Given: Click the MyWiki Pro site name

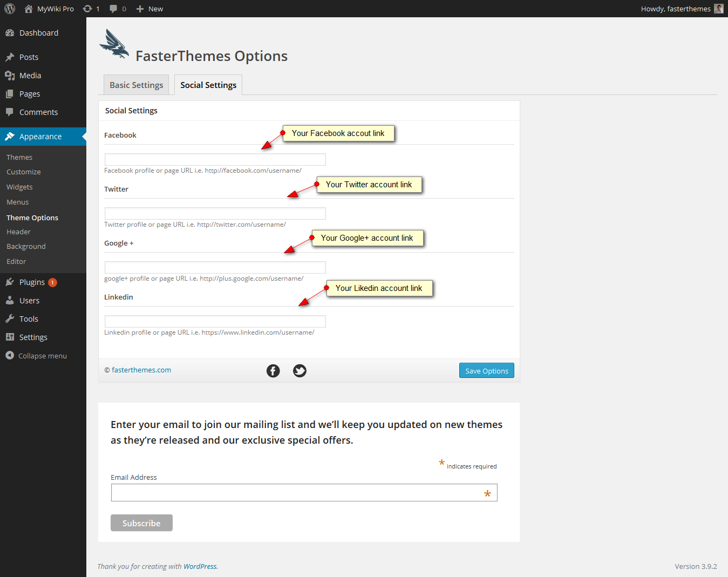Looking at the screenshot, I should point(56,9).
